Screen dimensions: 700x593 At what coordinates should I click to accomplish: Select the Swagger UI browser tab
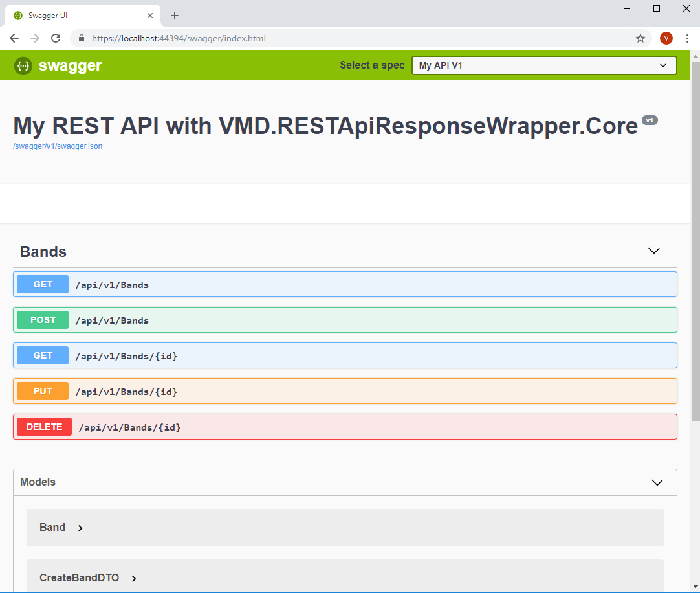[83, 16]
